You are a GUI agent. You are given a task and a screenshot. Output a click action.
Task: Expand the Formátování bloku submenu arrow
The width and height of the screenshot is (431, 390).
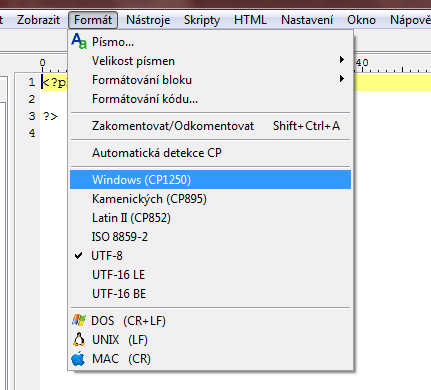click(x=341, y=79)
